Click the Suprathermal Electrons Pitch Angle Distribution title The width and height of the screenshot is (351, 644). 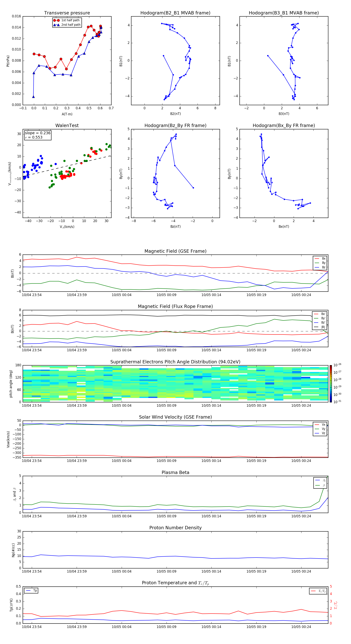pyautogui.click(x=175, y=362)
